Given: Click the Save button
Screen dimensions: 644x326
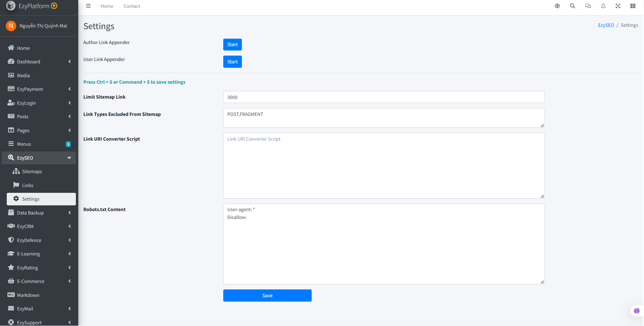Looking at the screenshot, I should point(267,296).
